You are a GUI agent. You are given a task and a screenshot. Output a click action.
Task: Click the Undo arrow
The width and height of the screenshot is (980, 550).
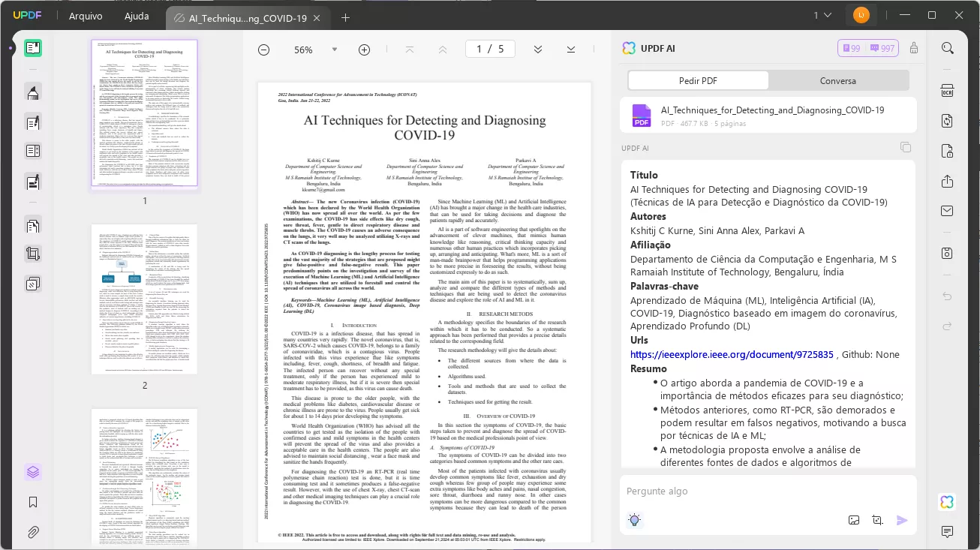[x=948, y=296]
